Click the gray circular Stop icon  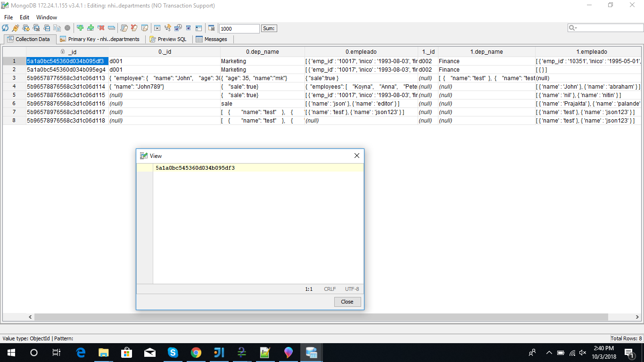tap(67, 28)
